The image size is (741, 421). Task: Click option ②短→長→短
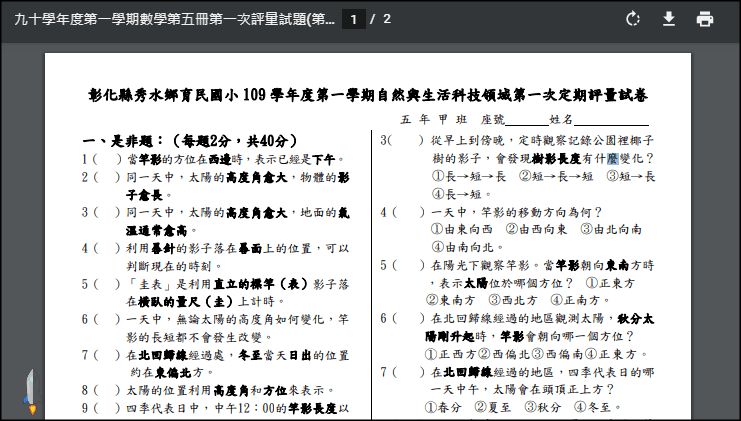[x=556, y=177]
